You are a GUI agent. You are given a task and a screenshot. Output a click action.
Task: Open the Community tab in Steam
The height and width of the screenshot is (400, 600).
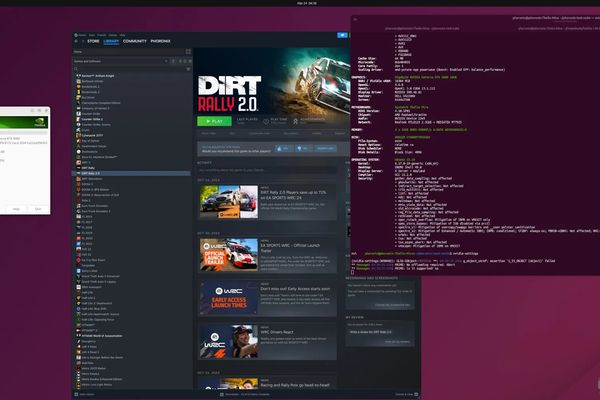tap(135, 41)
